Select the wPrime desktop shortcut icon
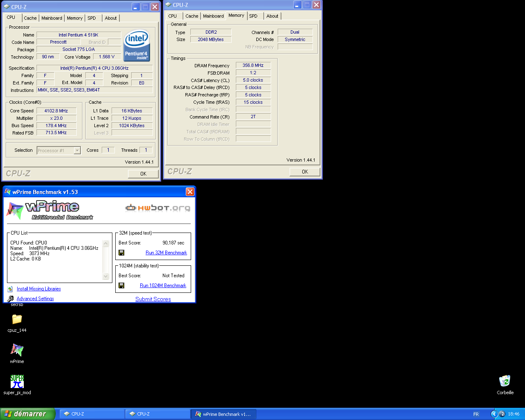 point(17,350)
